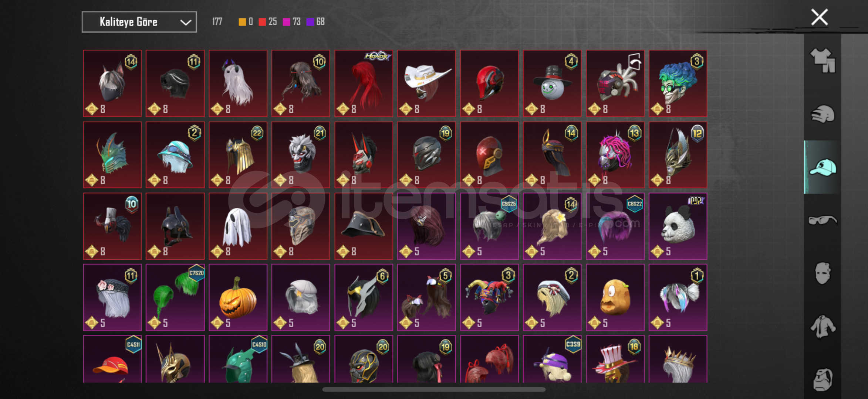Select the jack-o-lantern pumpkin head item
This screenshot has width=868, height=399.
[238, 297]
